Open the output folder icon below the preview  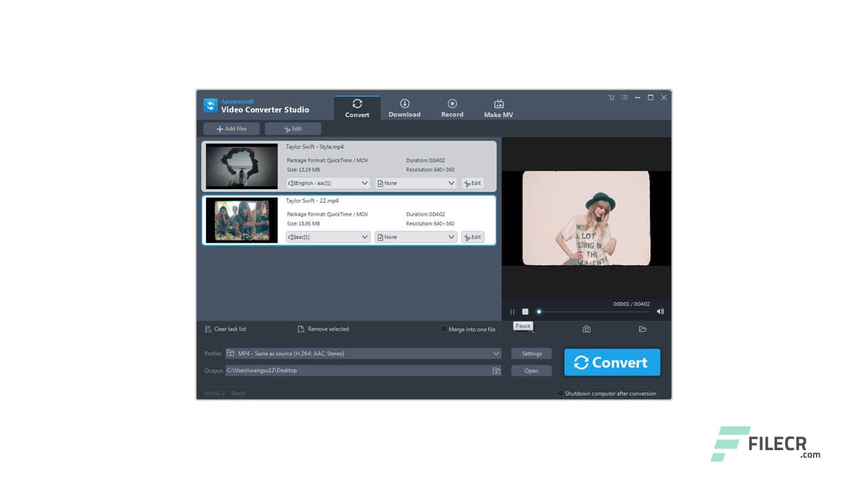642,328
